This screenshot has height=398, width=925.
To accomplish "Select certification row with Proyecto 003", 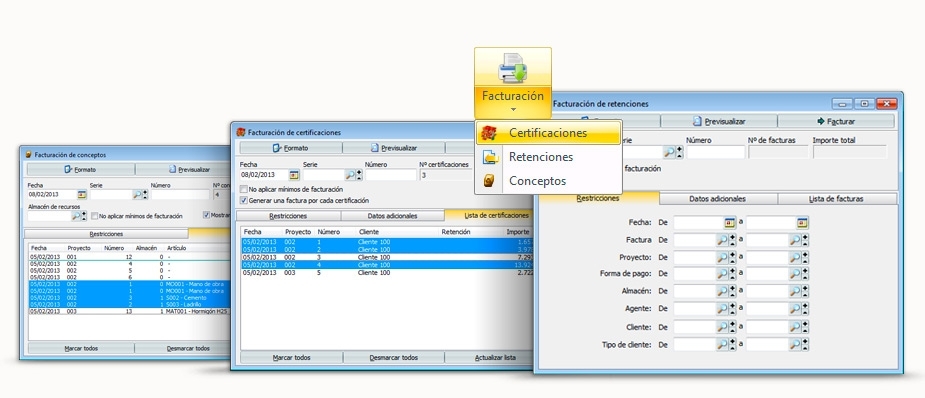I will point(386,273).
